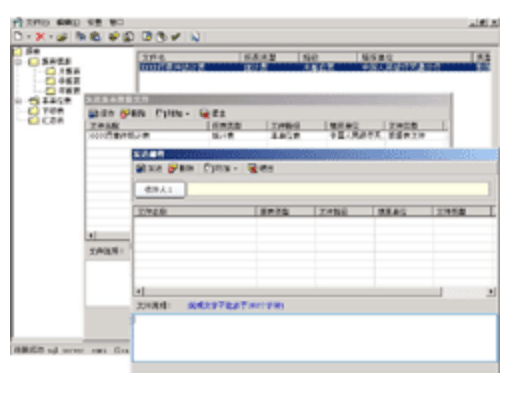Select the highlighted blue row in file list
Image resolution: width=520 pixels, height=400 pixels.
[314, 67]
